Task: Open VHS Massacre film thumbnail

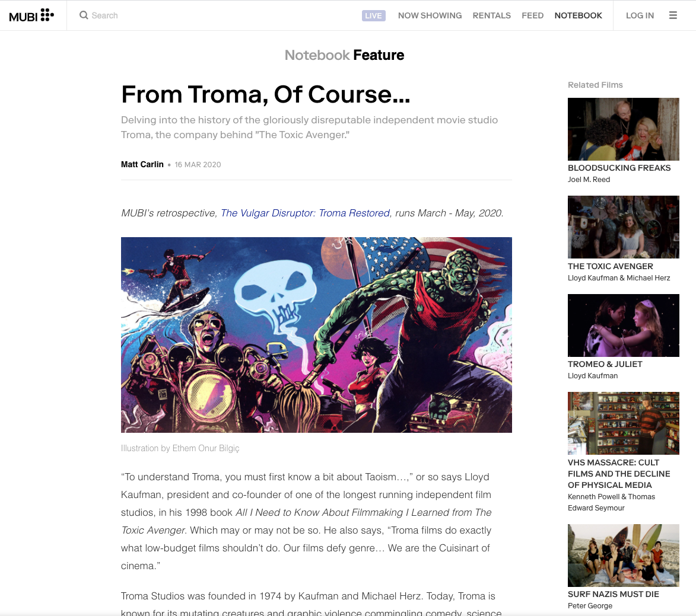Action: (623, 423)
